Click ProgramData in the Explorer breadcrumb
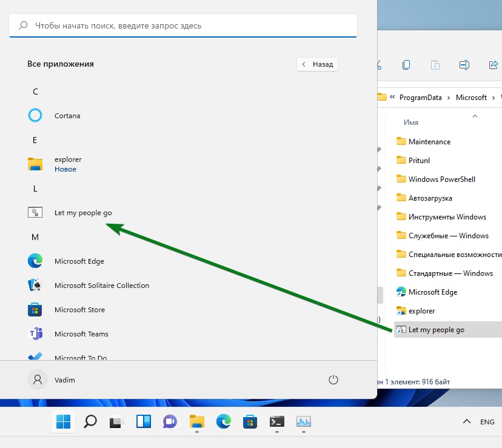Screen dimensions: 502x448 point(420,98)
